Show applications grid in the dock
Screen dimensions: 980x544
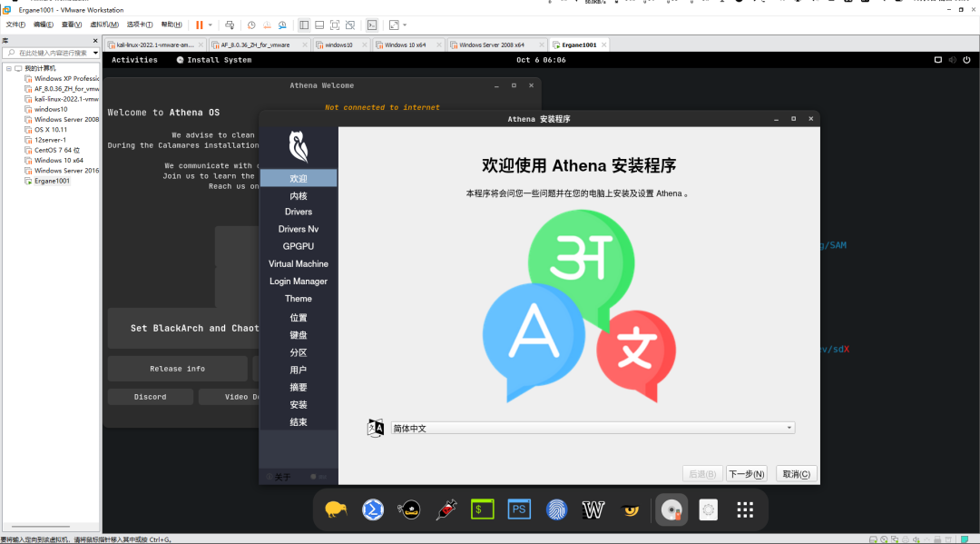tap(745, 510)
